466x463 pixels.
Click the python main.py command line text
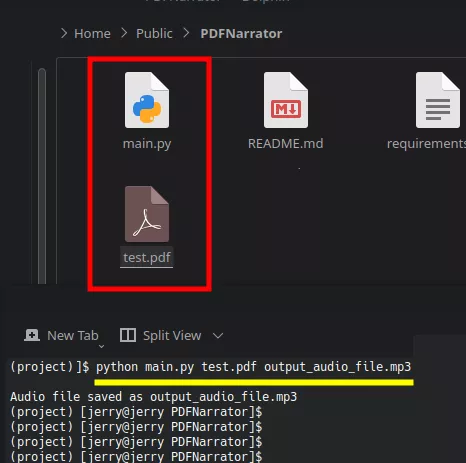253,367
